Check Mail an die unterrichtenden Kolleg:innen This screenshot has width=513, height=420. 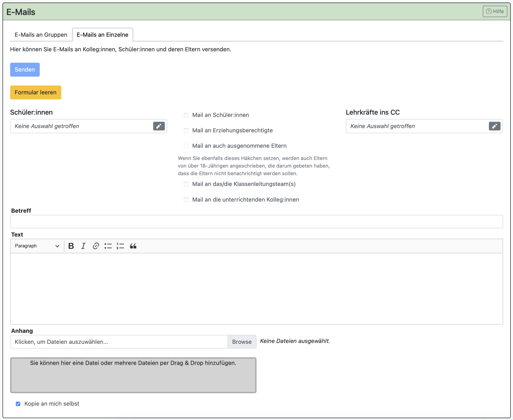[x=186, y=200]
